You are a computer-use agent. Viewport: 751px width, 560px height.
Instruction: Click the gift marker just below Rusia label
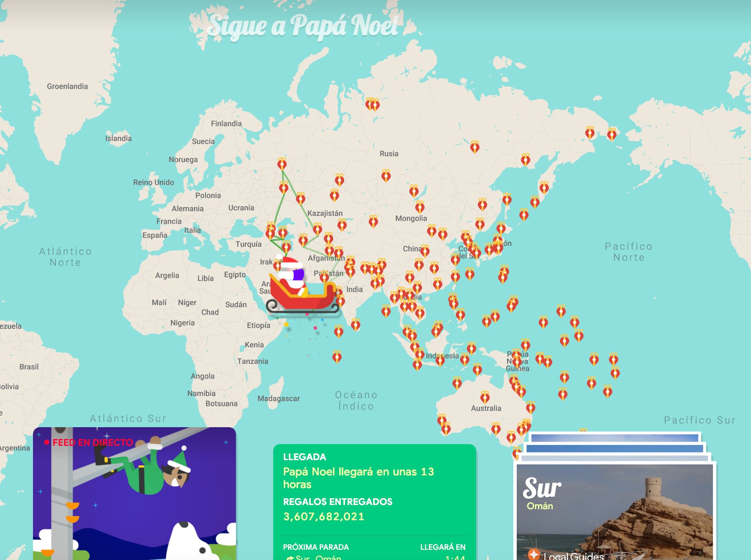pyautogui.click(x=386, y=175)
